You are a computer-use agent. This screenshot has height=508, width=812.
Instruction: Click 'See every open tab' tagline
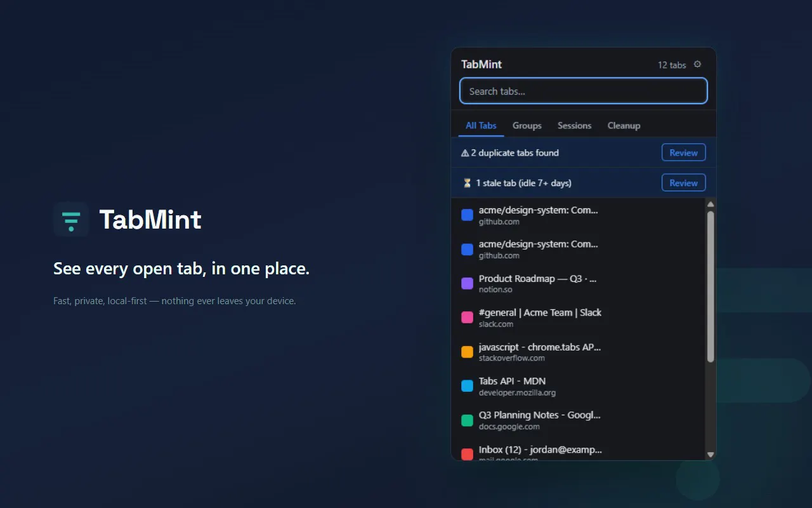[181, 269]
